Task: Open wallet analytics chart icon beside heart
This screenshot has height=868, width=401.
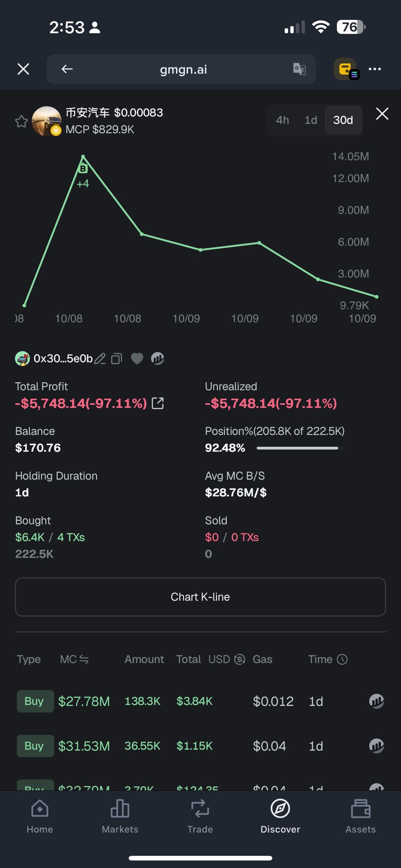Action: tap(157, 359)
